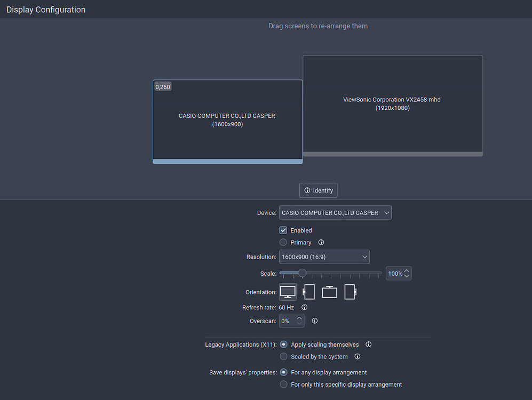Click the info icon beside Apply scaling themselves

pos(368,344)
